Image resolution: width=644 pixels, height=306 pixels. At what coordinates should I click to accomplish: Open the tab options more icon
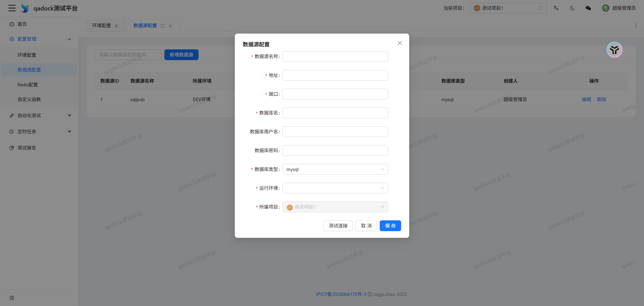636,26
